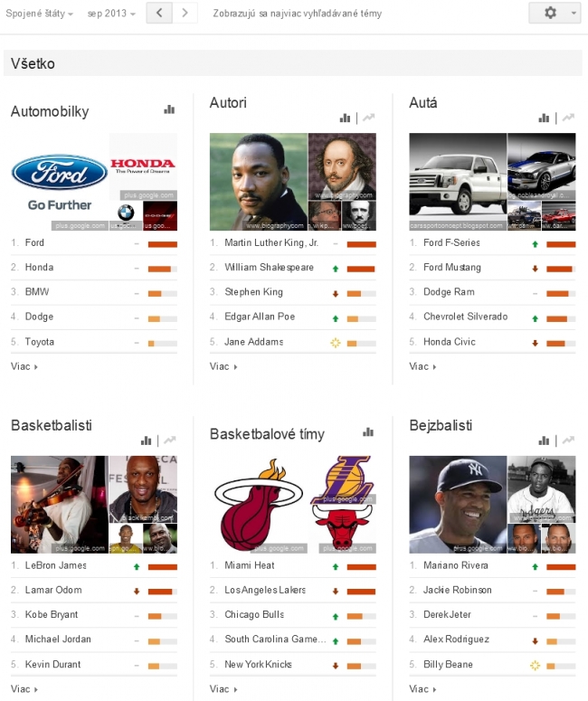Click the orange bar beside Ford
Image resolution: width=588 pixels, height=701 pixels.
tap(163, 244)
